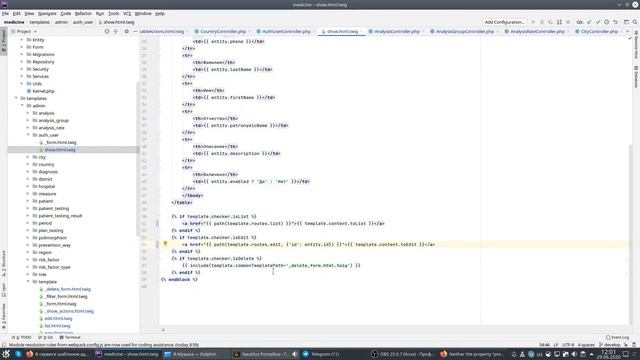
Task: Click the locate-file target icon in Project panel
Action: tap(107, 31)
